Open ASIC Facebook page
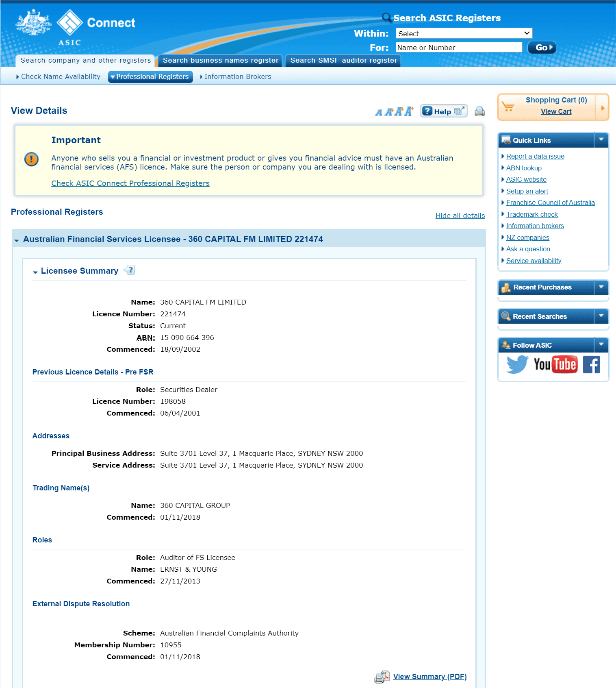Screen dimensions: 616x688 tap(591, 364)
